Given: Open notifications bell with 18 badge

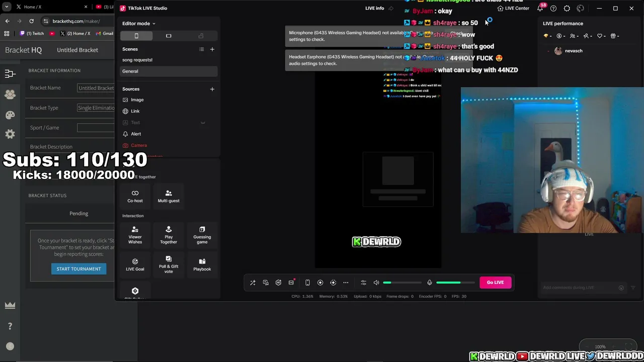Looking at the screenshot, I should [540, 9].
